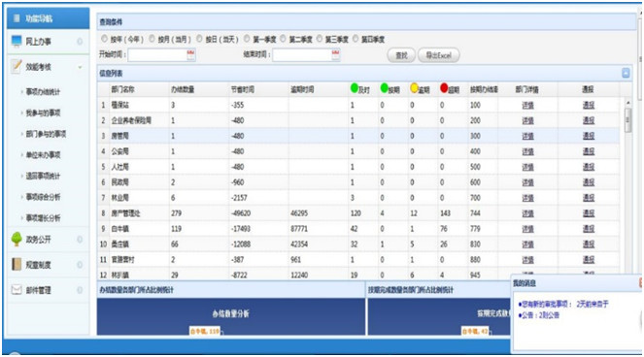
Task: Select the 第三季度 radio button
Action: [320, 39]
